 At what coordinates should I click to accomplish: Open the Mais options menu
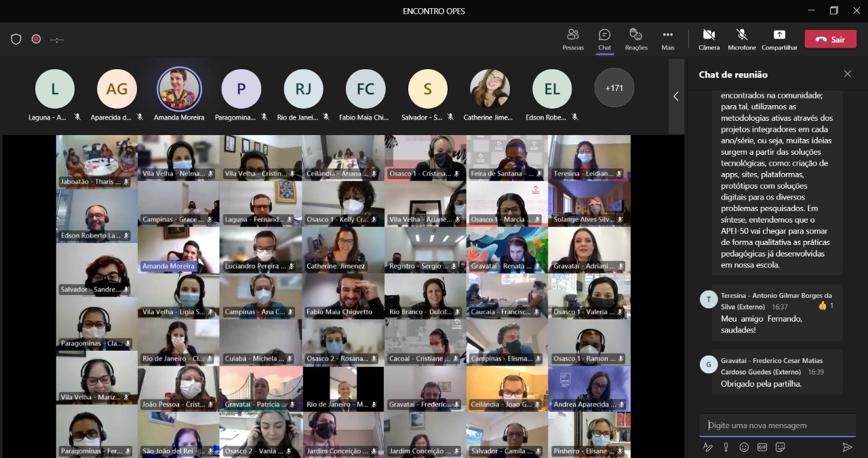(x=668, y=39)
